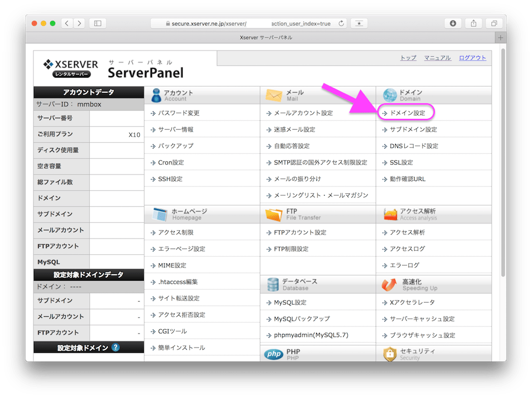Click the ログアウト link

[473, 58]
